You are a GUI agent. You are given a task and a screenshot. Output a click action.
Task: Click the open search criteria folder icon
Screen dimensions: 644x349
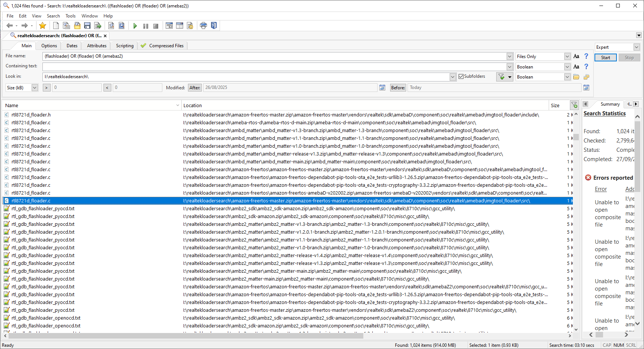(77, 26)
